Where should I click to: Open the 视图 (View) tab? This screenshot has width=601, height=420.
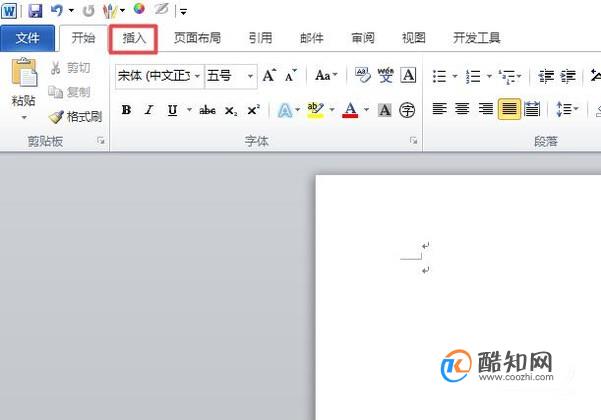tap(414, 38)
